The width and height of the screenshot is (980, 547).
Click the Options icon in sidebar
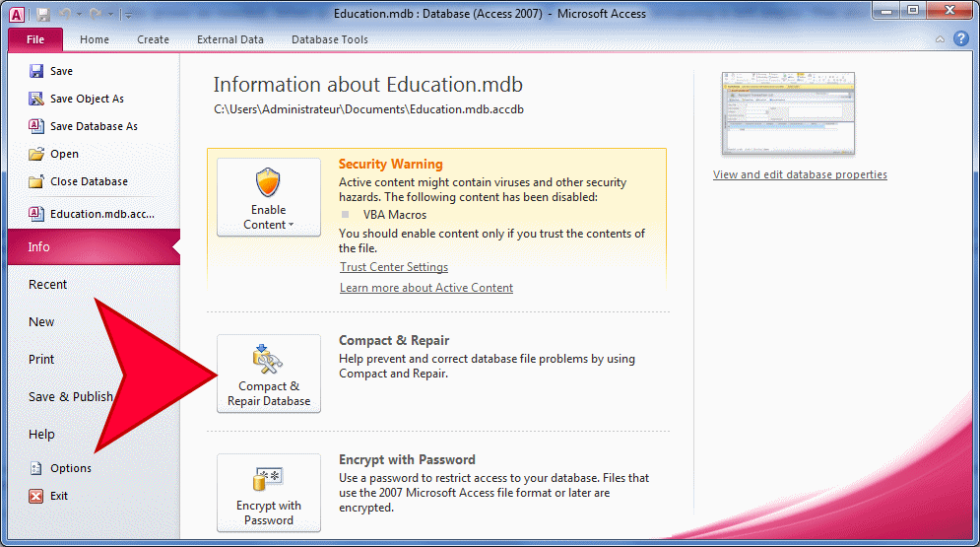[36, 468]
